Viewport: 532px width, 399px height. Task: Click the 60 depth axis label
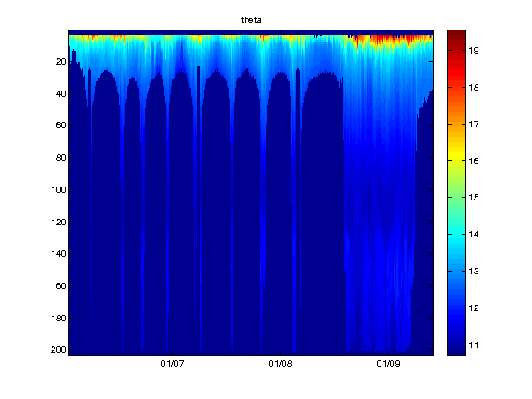[x=61, y=126]
